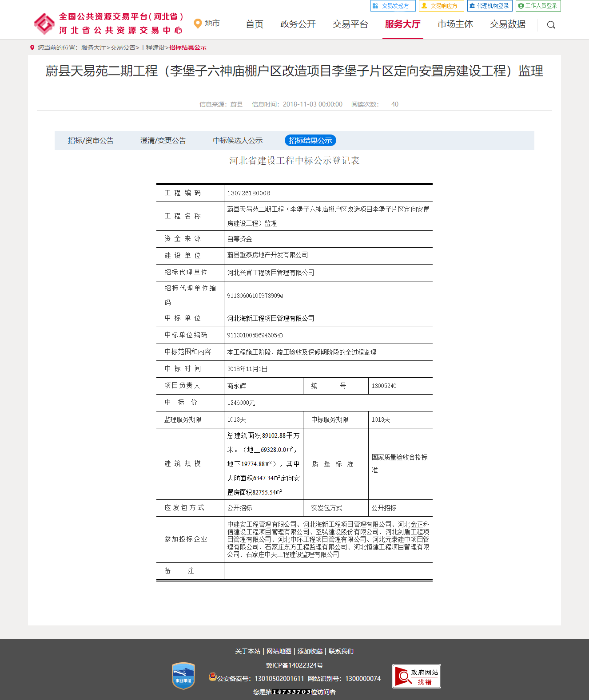
Task: Open 政务公开 navigation menu
Action: (298, 24)
